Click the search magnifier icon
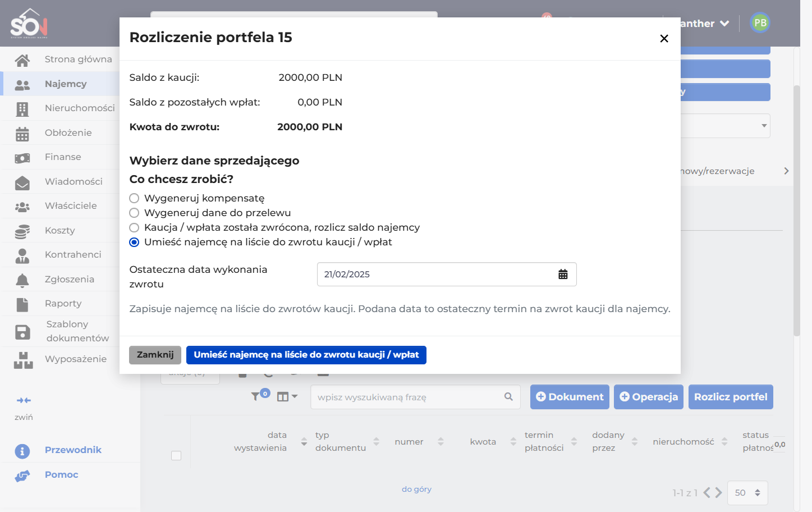The width and height of the screenshot is (812, 512). tap(508, 396)
